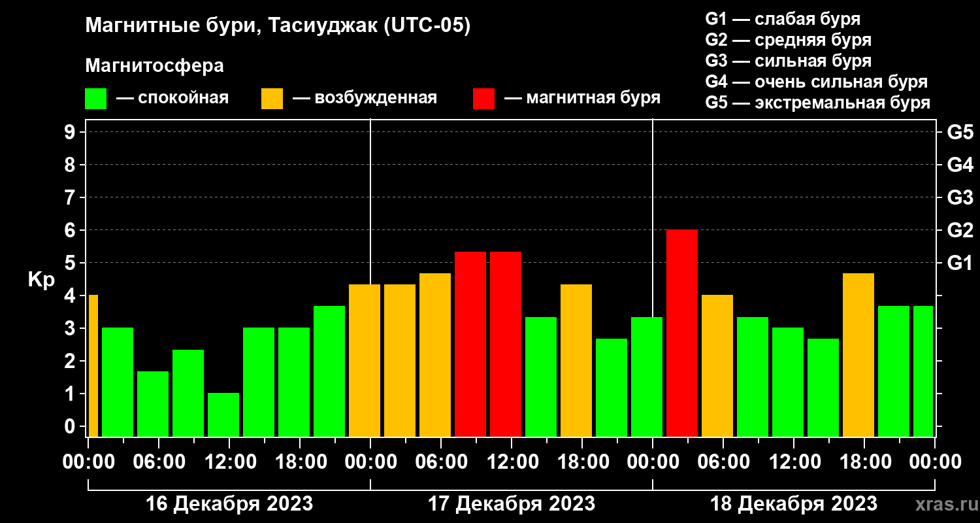Screen dimensions: 980x523
Task: Click the 'Магнитосфера' legend heading
Action: click(x=154, y=66)
